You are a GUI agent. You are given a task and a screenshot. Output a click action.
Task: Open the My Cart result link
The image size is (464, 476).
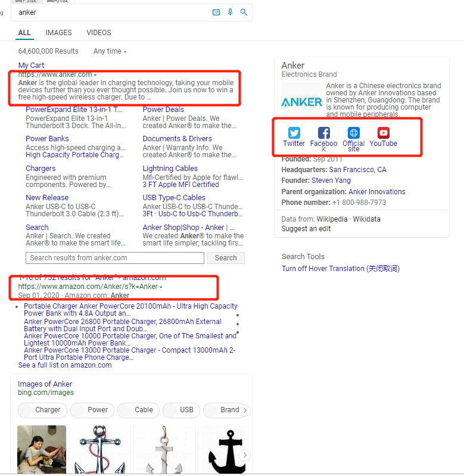click(x=31, y=66)
